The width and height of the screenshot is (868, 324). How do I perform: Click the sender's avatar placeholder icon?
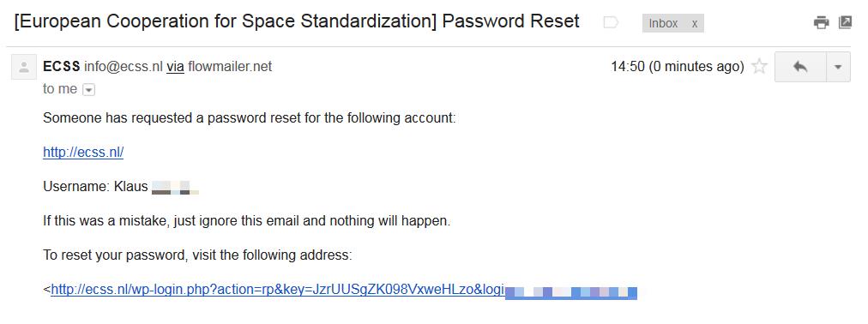coord(24,67)
